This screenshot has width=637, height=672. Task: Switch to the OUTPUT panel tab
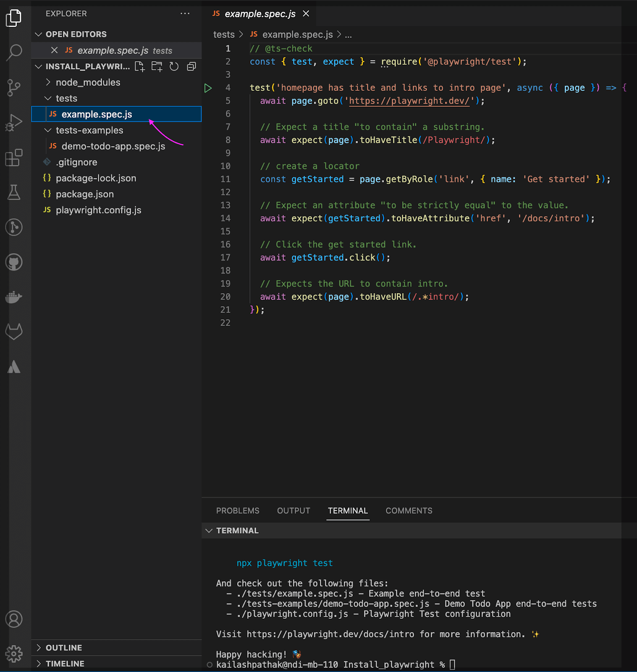point(294,511)
